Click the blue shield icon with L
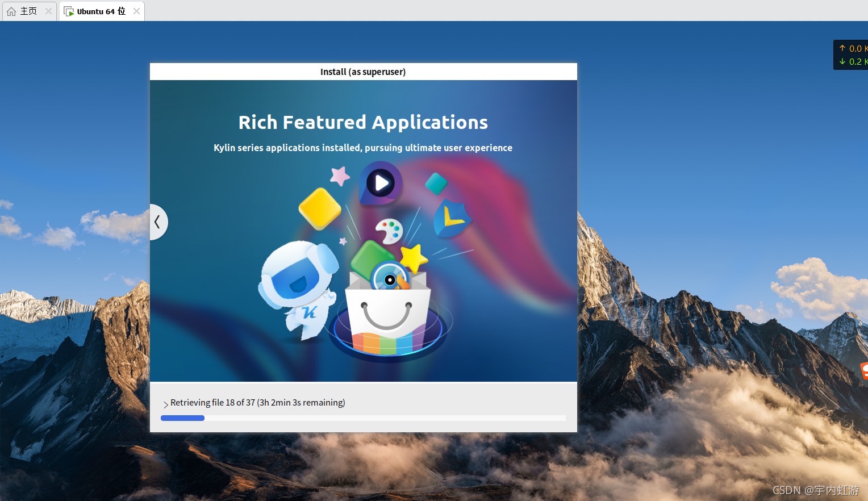The image size is (868, 501). pos(452,218)
